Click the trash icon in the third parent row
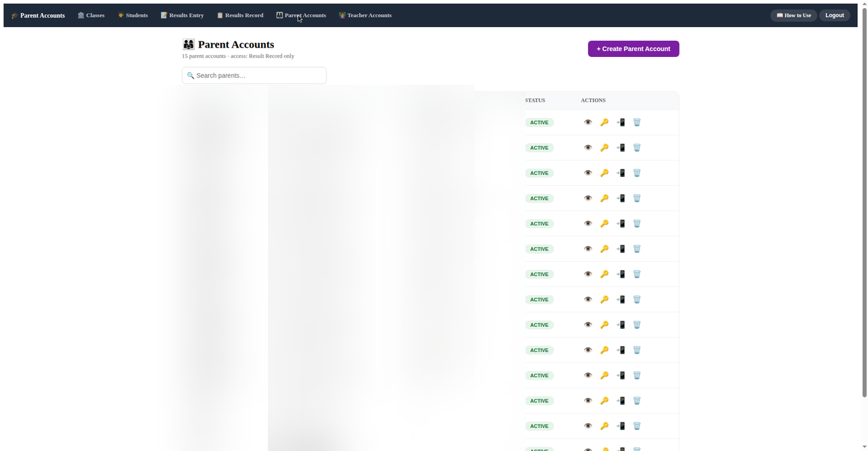 [x=637, y=173]
